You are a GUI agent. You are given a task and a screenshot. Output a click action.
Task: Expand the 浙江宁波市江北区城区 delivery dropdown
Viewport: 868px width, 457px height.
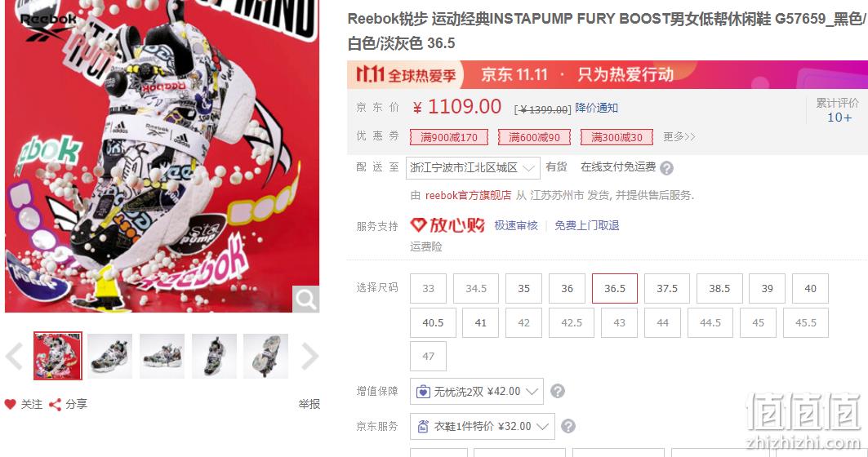473,167
